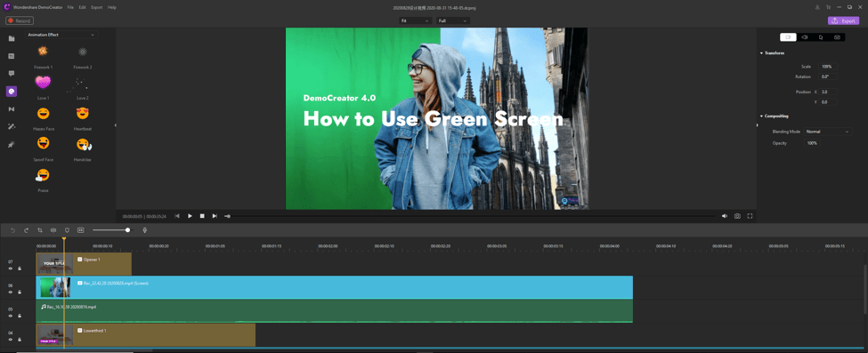Hide track 05 with its eye icon
Image resolution: width=868 pixels, height=353 pixels.
pos(10,316)
